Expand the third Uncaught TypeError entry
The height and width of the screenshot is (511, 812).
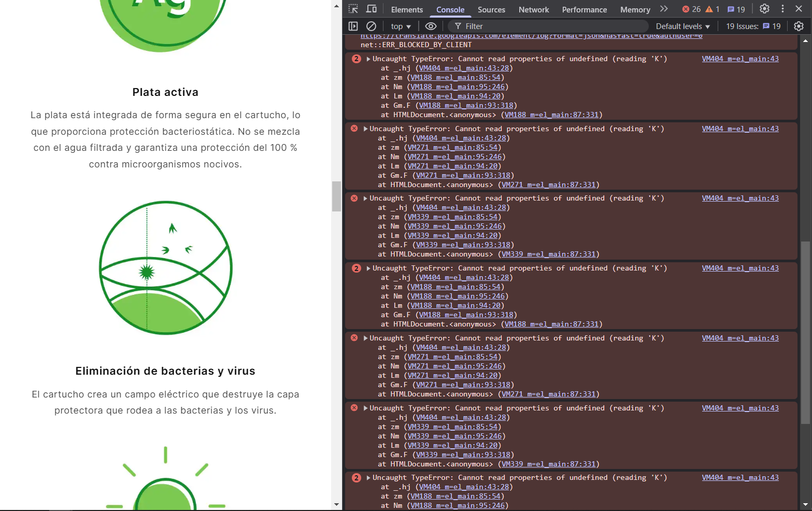coord(366,198)
